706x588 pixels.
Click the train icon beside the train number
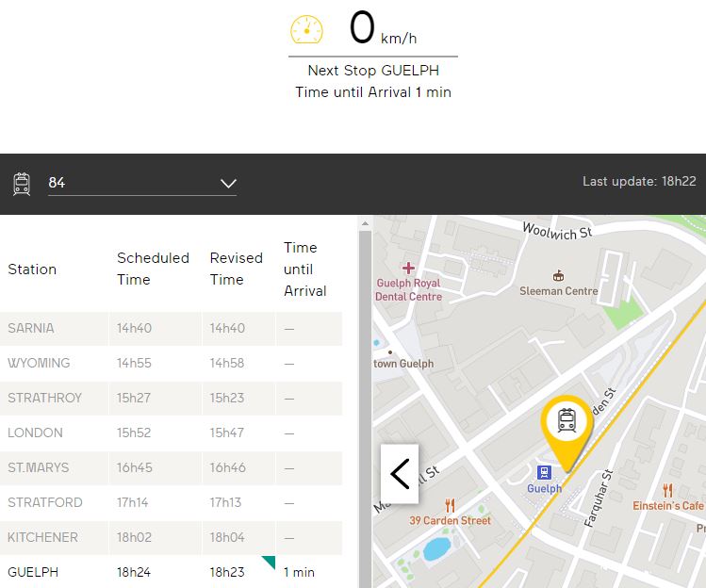point(22,183)
